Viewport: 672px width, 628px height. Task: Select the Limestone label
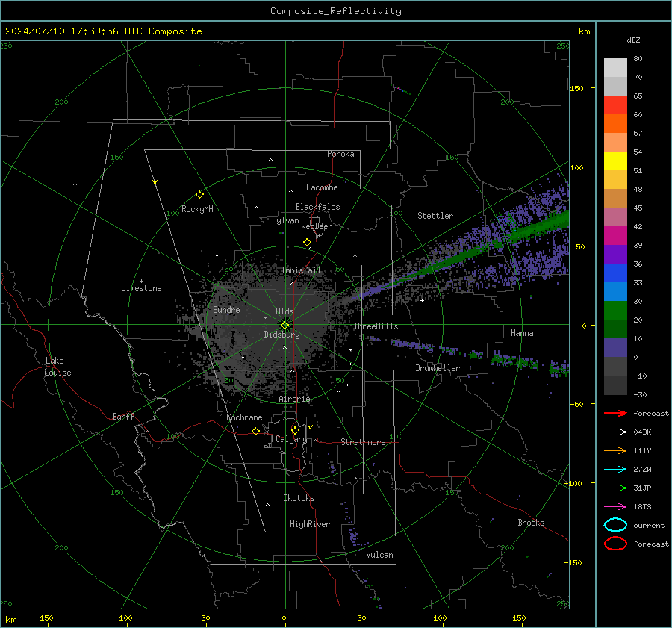click(x=141, y=288)
